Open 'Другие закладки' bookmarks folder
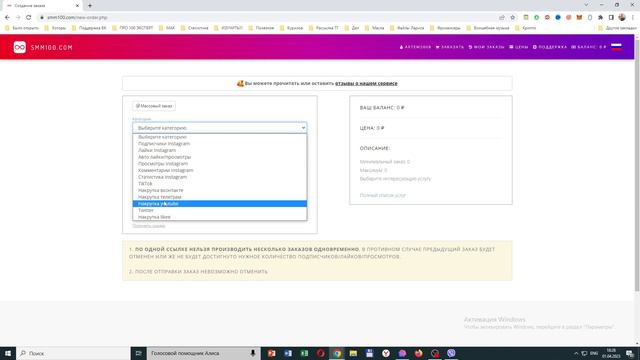 coord(617,28)
